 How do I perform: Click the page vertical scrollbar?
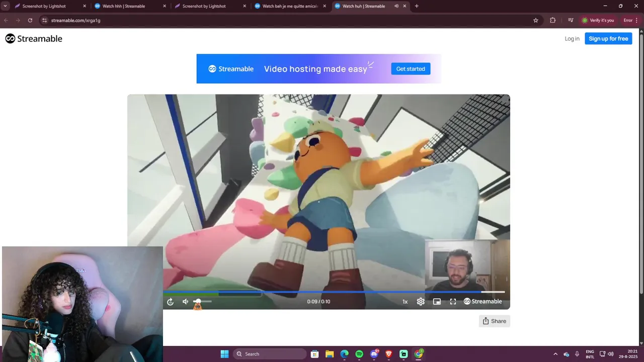pos(641,163)
